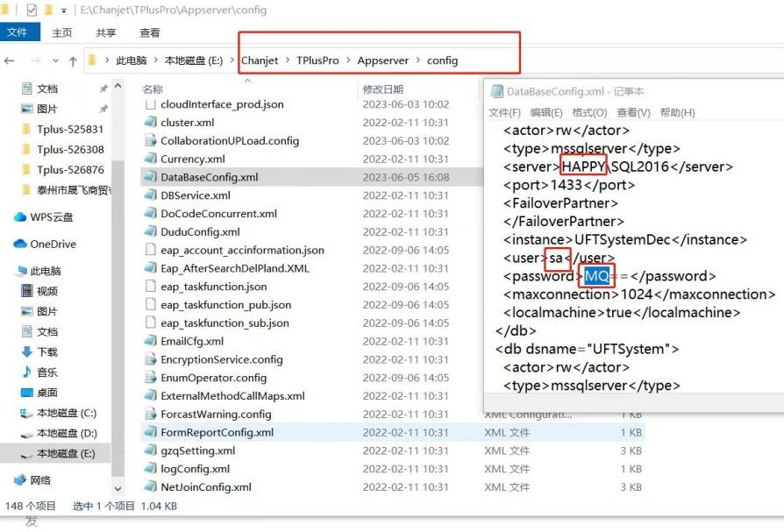This screenshot has height=532, width=784.
Task: Select eap_account_accinformation.json file icon
Action: coord(150,249)
